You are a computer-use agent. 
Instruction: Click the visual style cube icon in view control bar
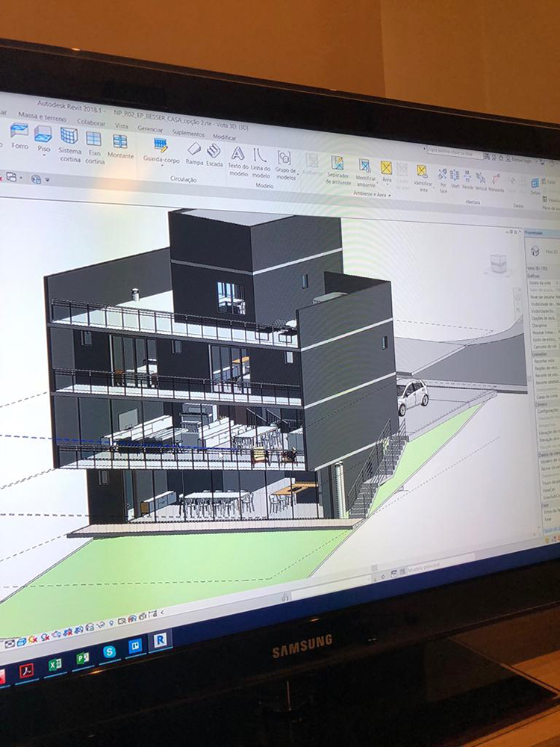22,642
